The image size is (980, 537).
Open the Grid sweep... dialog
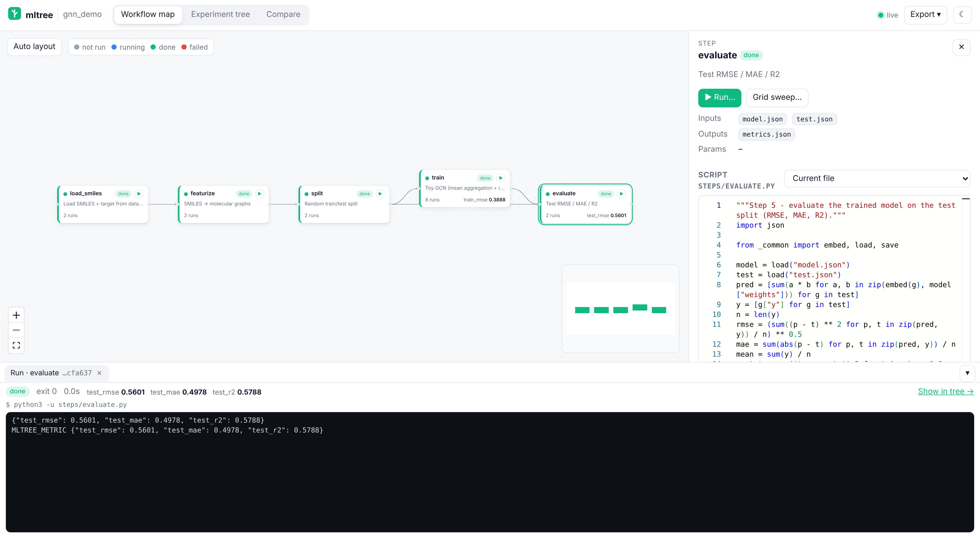pyautogui.click(x=777, y=97)
